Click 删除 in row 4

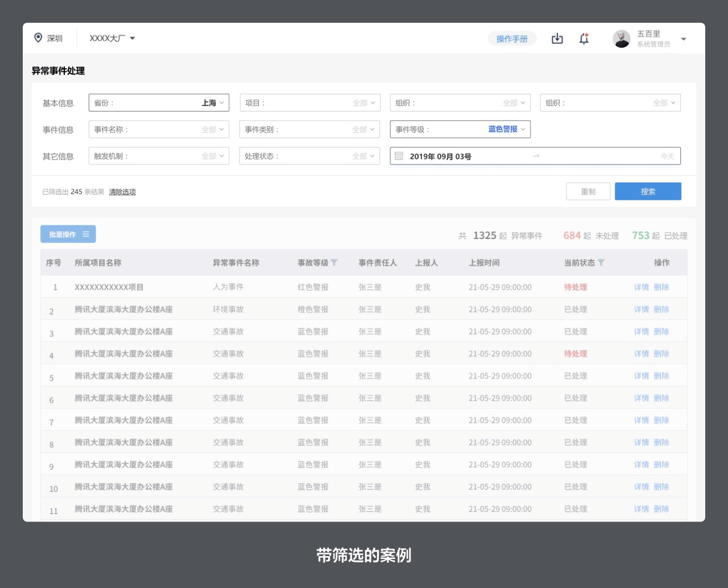coord(661,354)
